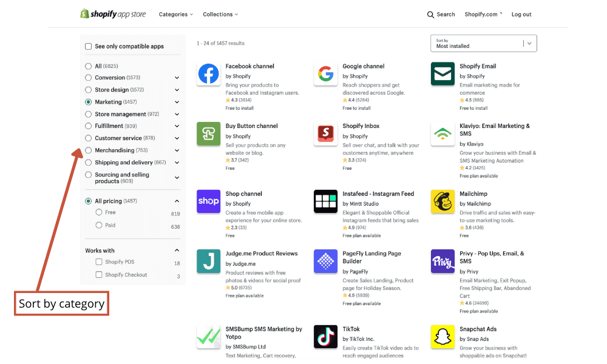Viewport: 607px width, 364px height.
Task: Expand Shipping and delivery chevron
Action: pyautogui.click(x=177, y=163)
